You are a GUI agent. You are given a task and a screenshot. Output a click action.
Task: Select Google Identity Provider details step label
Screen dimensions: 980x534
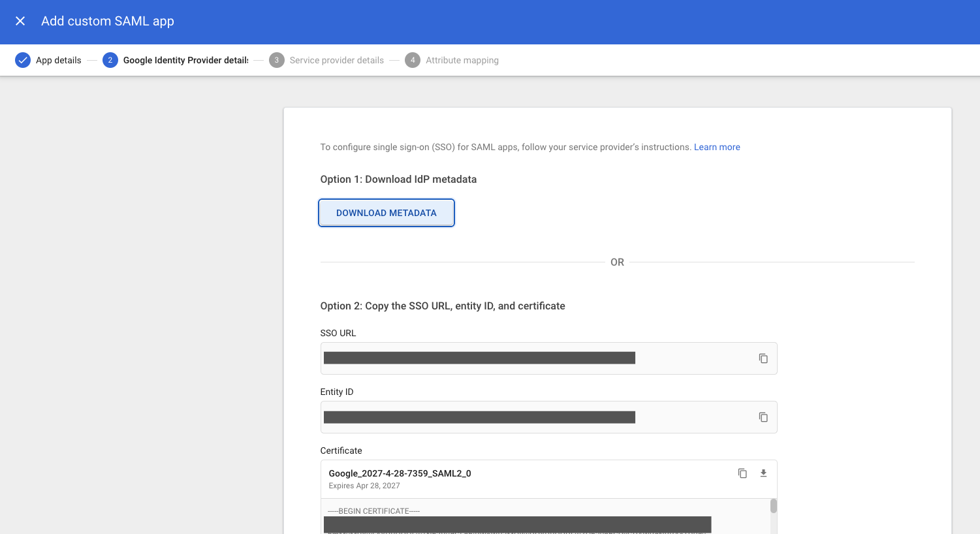pyautogui.click(x=185, y=60)
